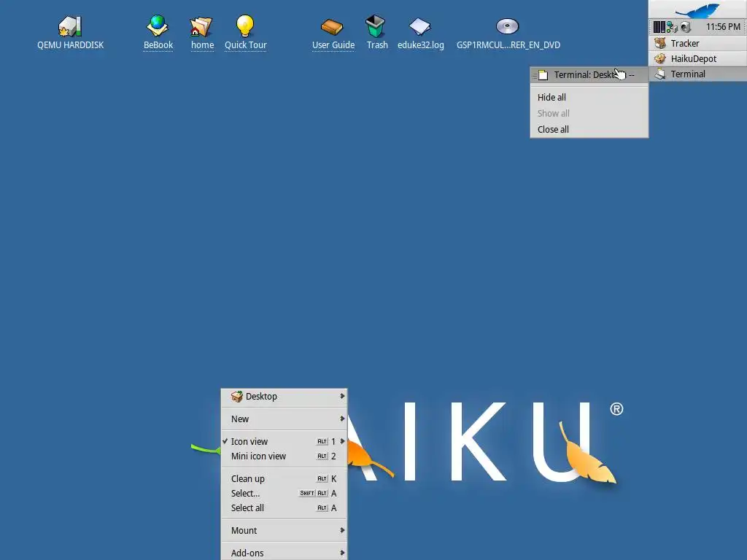Choose Select all from context menu
Viewport: 747px width, 560px height.
click(x=284, y=508)
